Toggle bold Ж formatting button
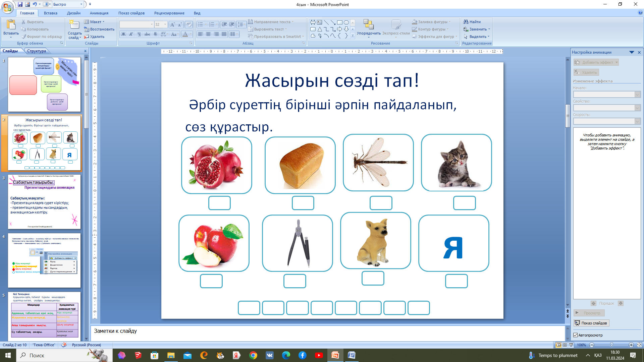 pyautogui.click(x=123, y=34)
